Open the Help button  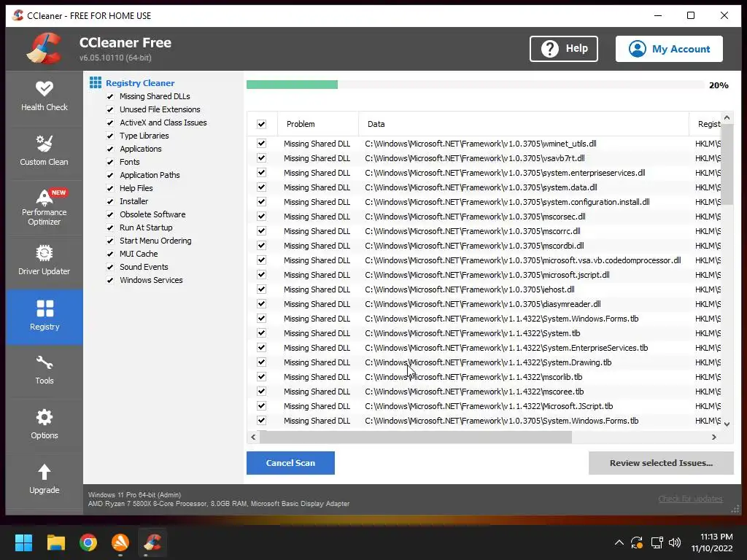pos(564,49)
